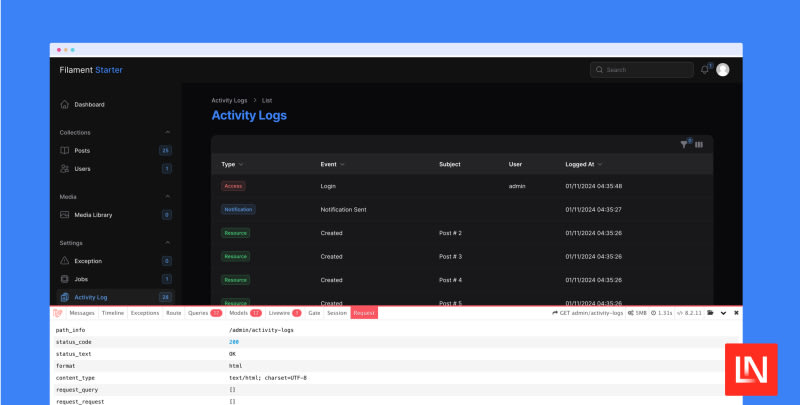Focus the Search input field

[647, 70]
